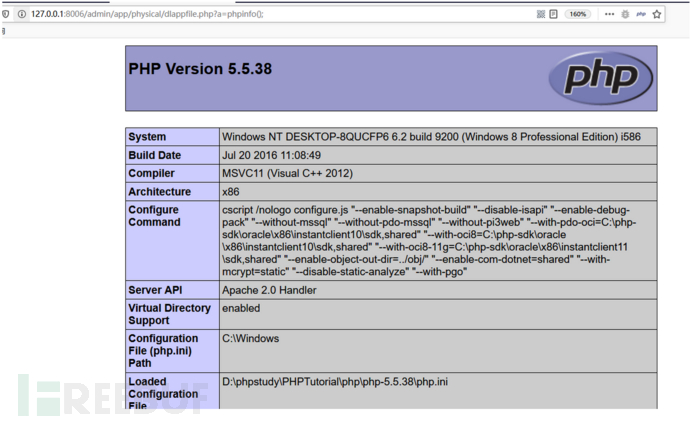Click the C:\Windows path value

click(x=251, y=338)
